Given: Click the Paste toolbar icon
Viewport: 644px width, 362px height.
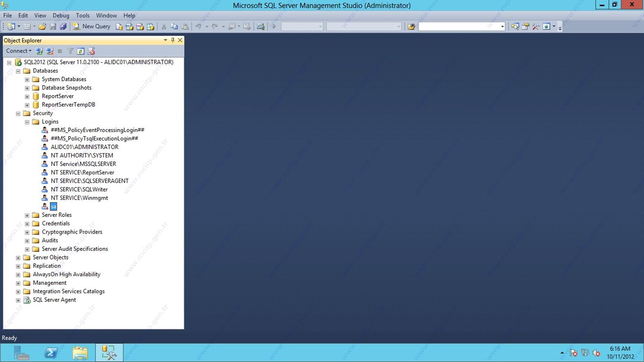Looking at the screenshot, I should pos(185,26).
